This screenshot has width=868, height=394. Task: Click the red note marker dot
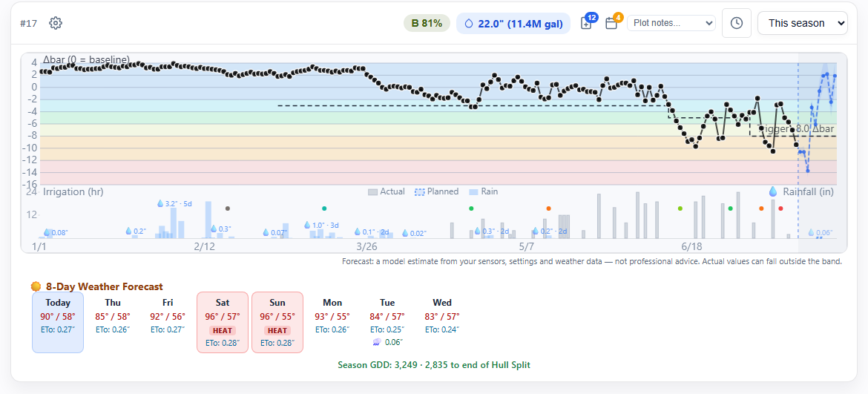coord(780,209)
